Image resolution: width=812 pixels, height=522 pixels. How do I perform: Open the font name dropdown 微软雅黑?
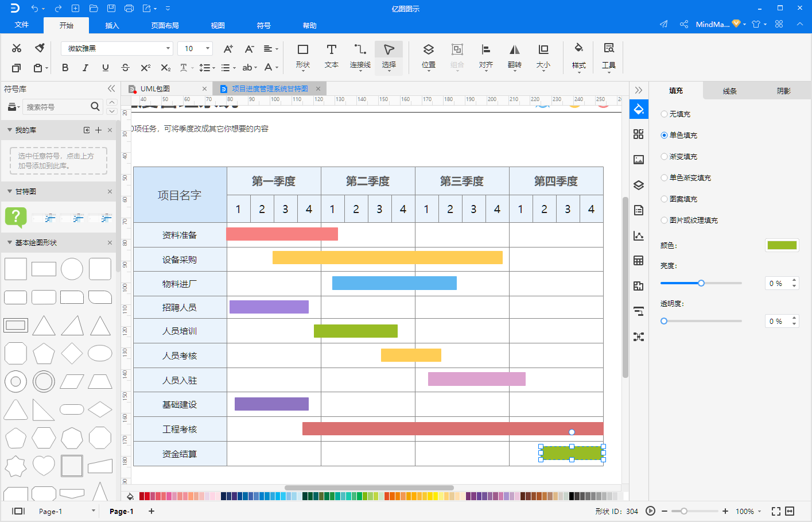tap(116, 49)
